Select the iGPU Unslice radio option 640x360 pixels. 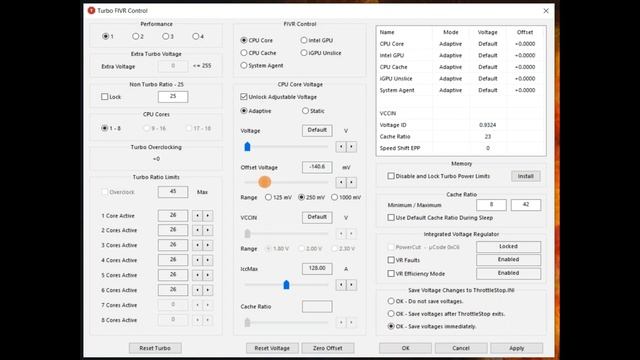click(304, 53)
